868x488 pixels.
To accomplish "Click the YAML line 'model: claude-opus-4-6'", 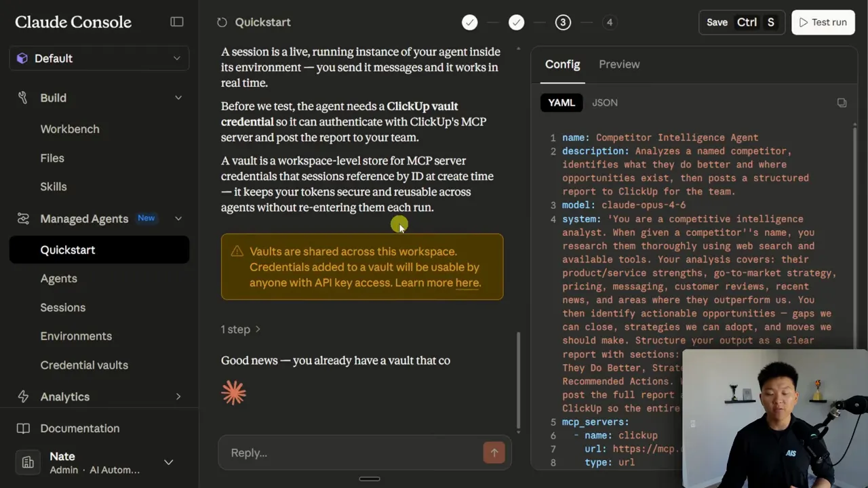I will coord(624,205).
